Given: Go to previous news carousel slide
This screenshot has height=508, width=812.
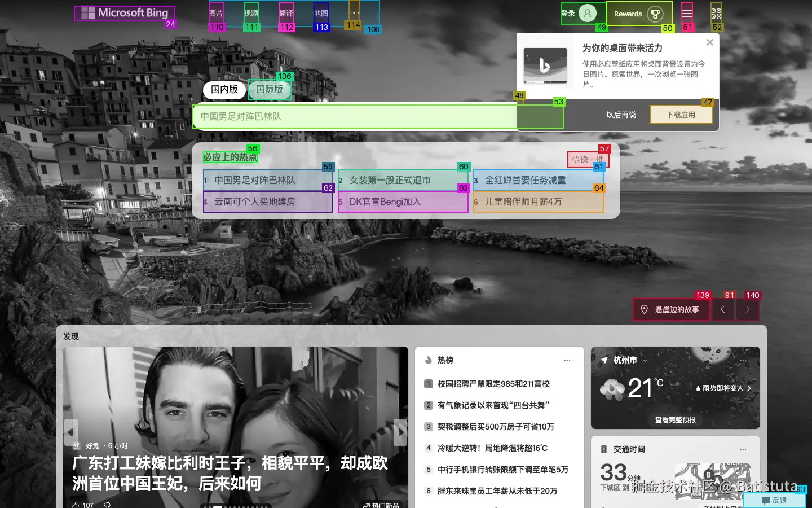Looking at the screenshot, I should point(70,432).
